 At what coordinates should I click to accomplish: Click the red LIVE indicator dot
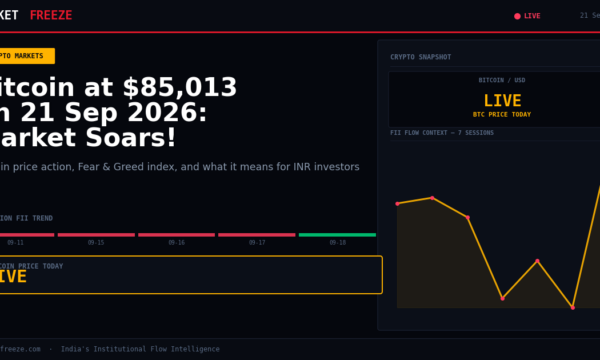517,16
